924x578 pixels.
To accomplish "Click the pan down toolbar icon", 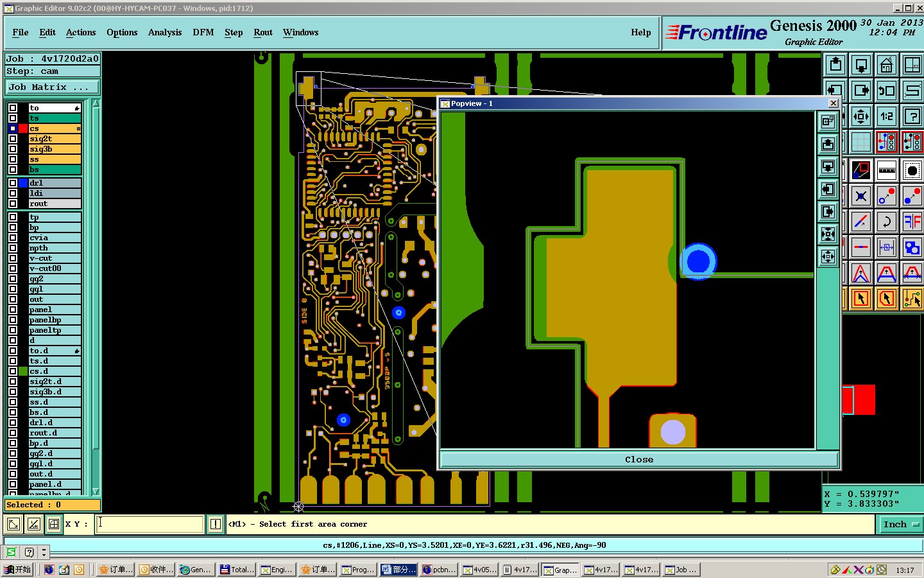I will click(x=861, y=65).
